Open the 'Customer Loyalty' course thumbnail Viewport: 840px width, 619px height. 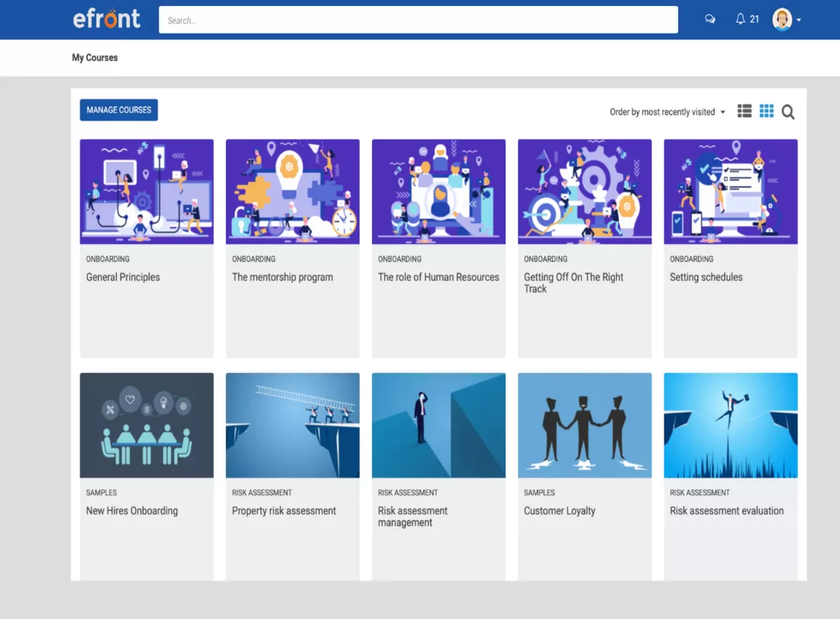(584, 425)
